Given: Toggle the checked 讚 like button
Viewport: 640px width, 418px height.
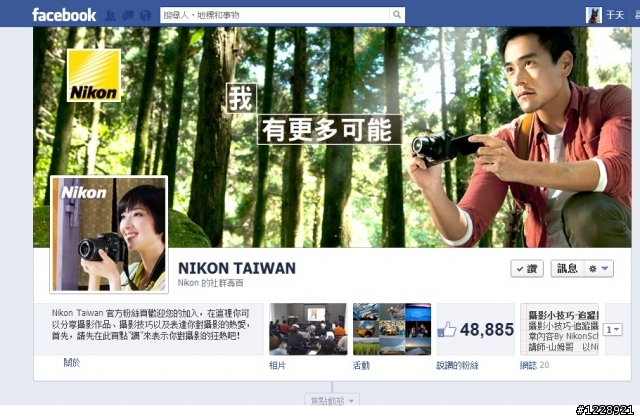Looking at the screenshot, I should [527, 269].
